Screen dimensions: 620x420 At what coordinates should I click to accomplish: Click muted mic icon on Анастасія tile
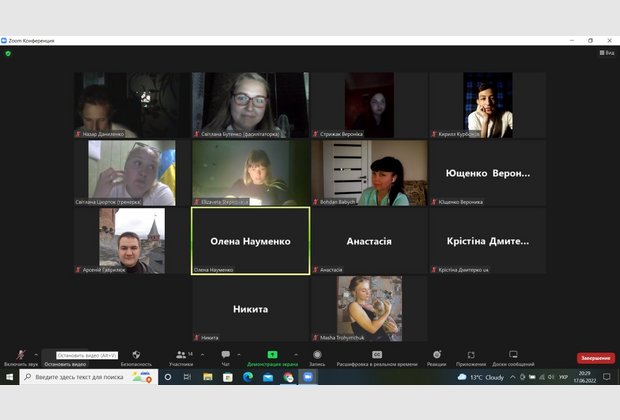tap(316, 270)
